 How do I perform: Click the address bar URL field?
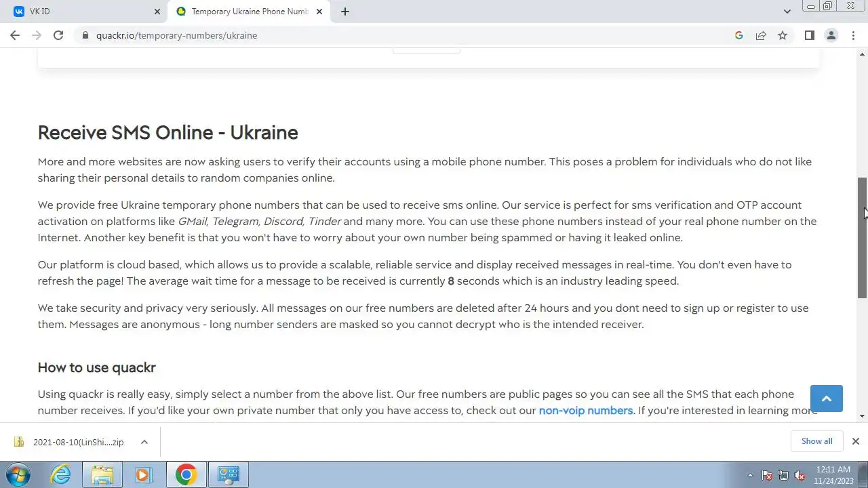[407, 35]
